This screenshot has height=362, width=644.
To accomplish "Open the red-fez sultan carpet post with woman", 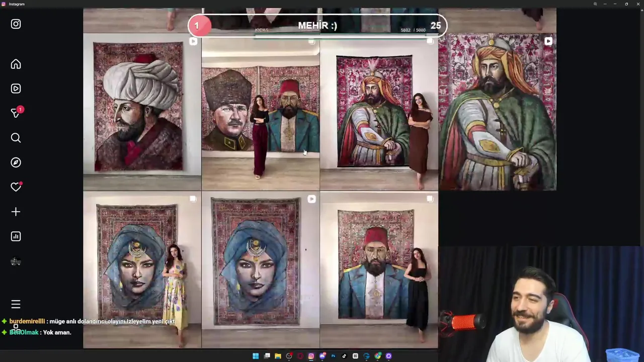I will (x=378, y=269).
